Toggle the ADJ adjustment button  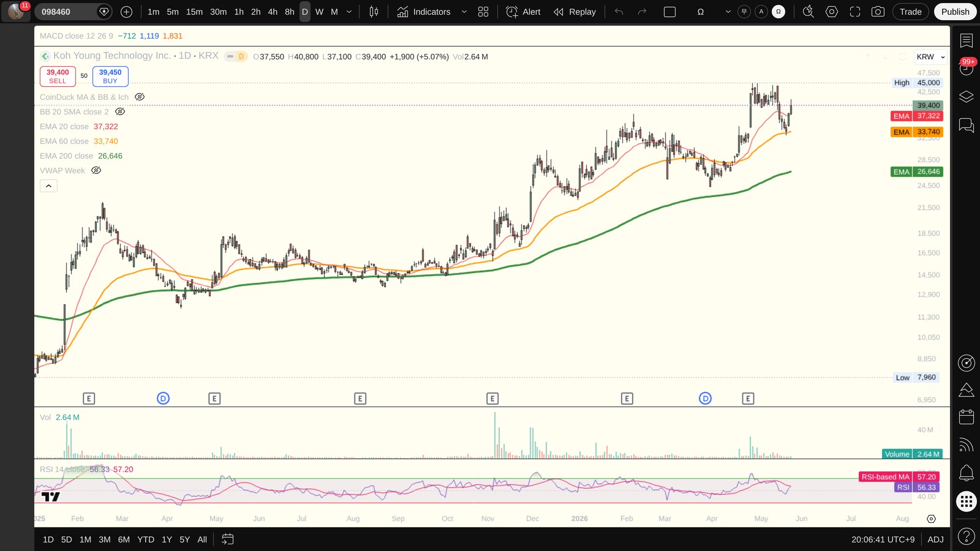pyautogui.click(x=935, y=539)
